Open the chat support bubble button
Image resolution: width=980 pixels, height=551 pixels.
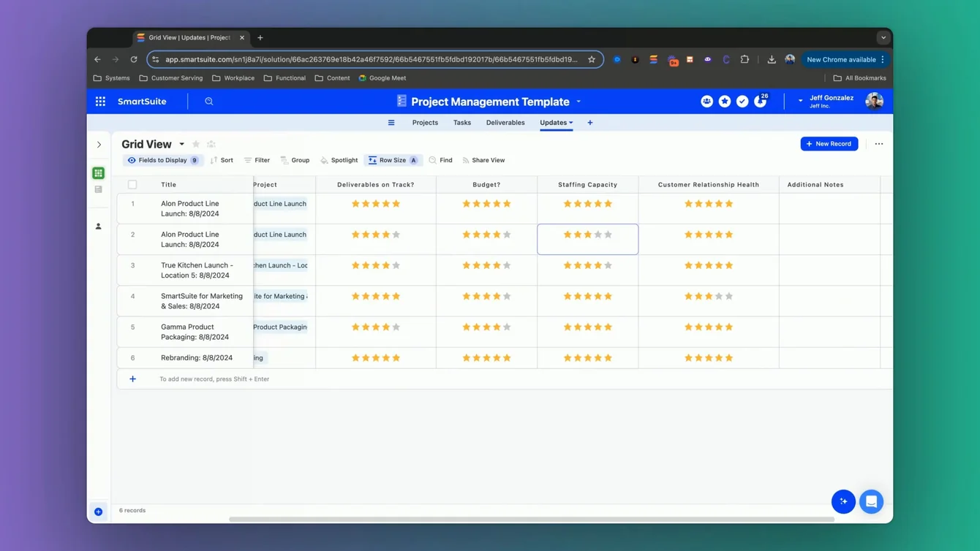(871, 501)
